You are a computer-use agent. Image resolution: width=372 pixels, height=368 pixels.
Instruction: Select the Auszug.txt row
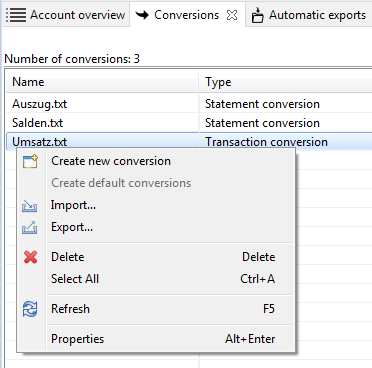189,104
